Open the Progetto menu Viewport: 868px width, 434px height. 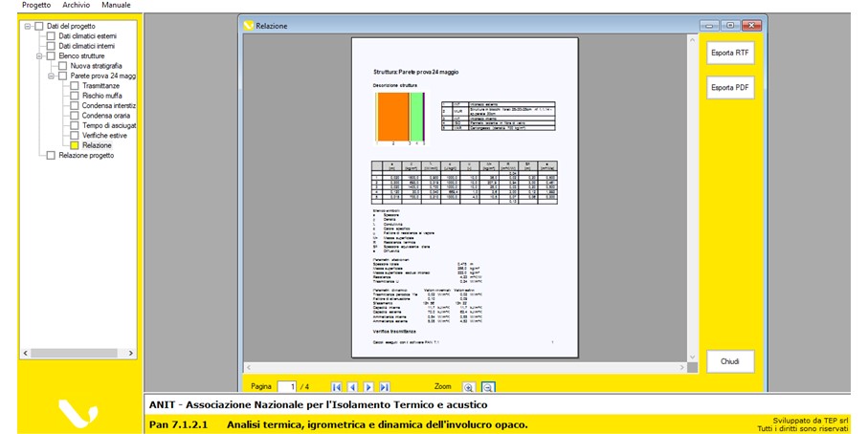(36, 6)
